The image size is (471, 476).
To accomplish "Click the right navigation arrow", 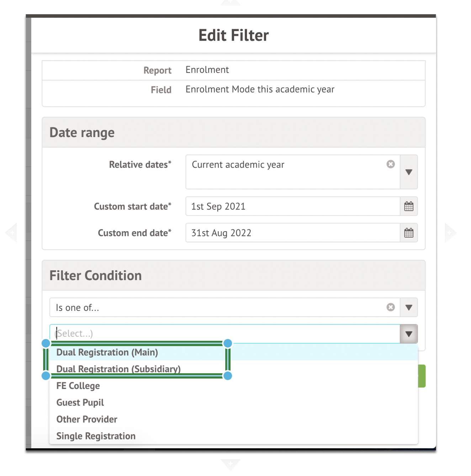I will (x=450, y=233).
